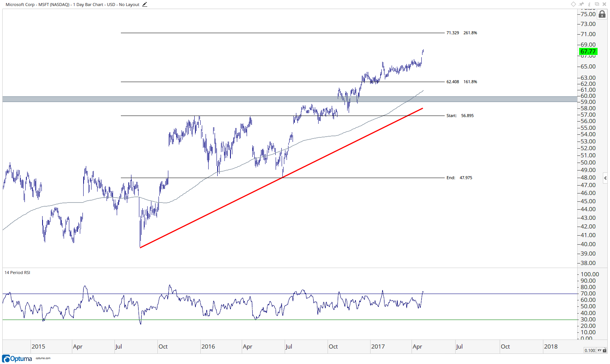Pop out the chart using the overlapping-windows icon
Screen dimensions: 610x364
[597, 4]
